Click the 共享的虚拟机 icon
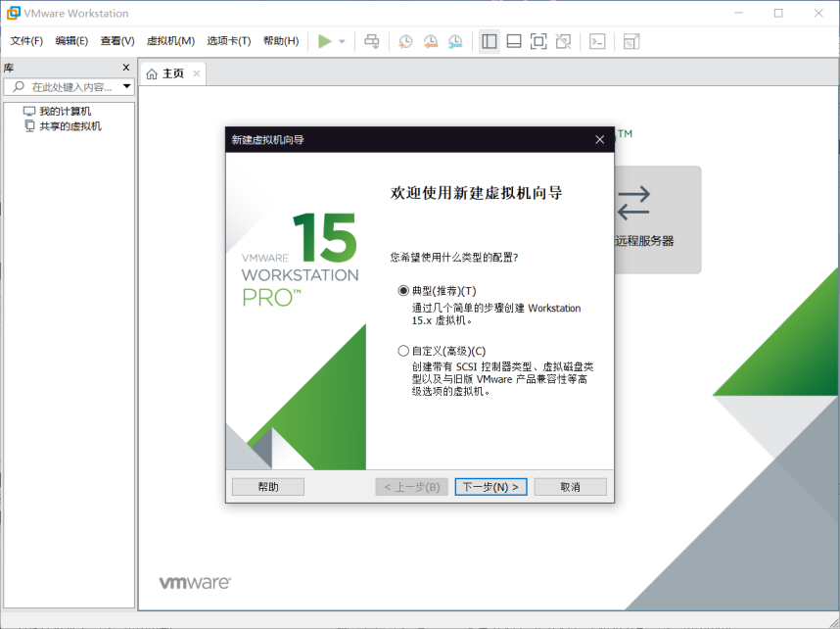This screenshot has height=629, width=840. pyautogui.click(x=29, y=126)
